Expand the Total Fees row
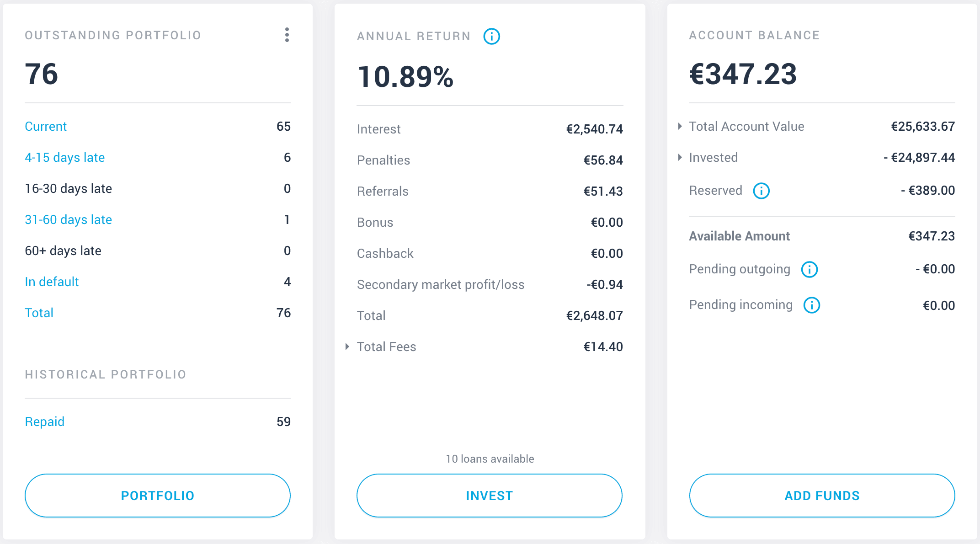The height and width of the screenshot is (544, 980). click(347, 347)
